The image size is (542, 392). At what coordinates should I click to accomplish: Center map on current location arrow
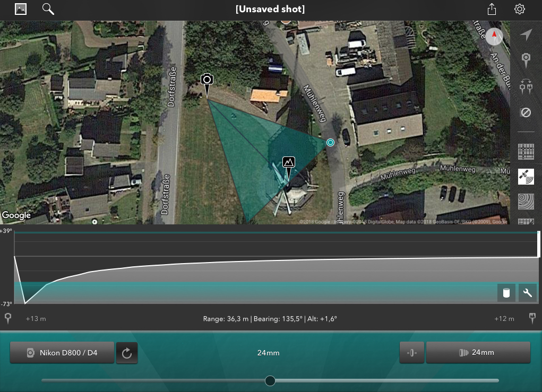526,34
